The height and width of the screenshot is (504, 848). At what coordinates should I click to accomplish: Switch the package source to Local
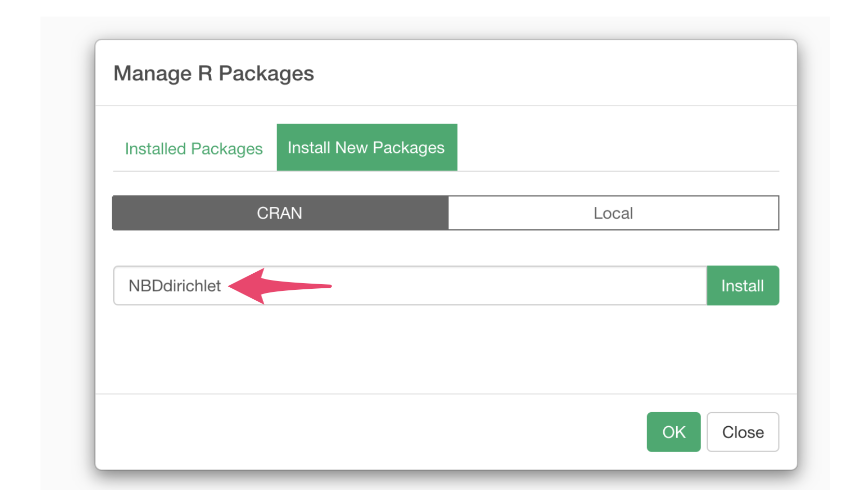613,213
